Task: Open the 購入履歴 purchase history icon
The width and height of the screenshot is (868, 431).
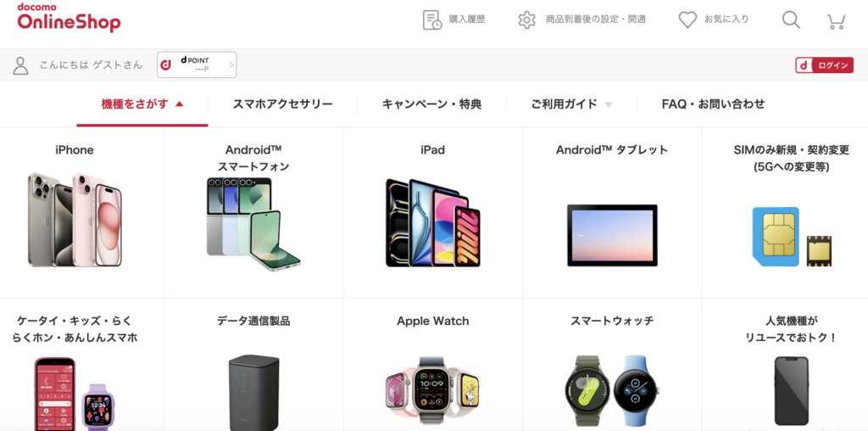Action: [x=431, y=20]
